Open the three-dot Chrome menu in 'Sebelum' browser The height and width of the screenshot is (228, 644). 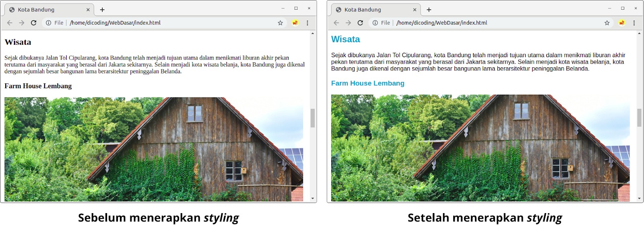[x=308, y=23]
